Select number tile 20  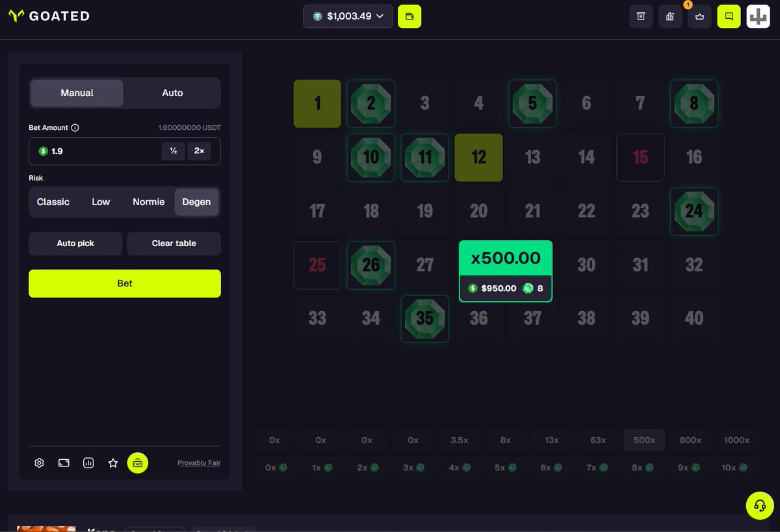coord(478,211)
